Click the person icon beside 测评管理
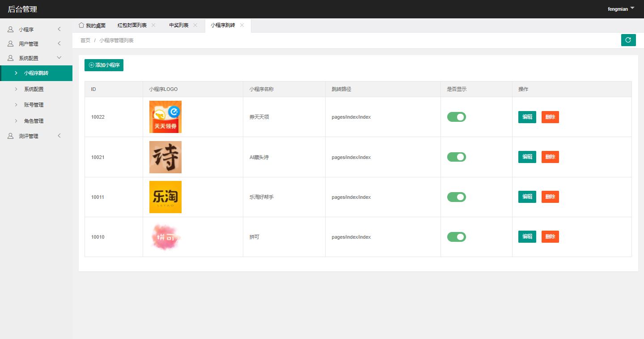 tap(10, 136)
